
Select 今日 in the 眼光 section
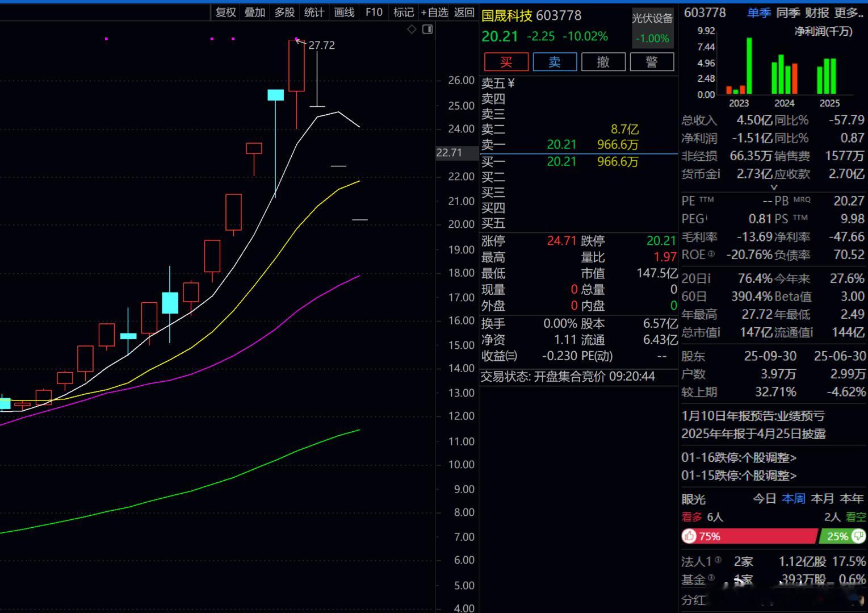[764, 498]
